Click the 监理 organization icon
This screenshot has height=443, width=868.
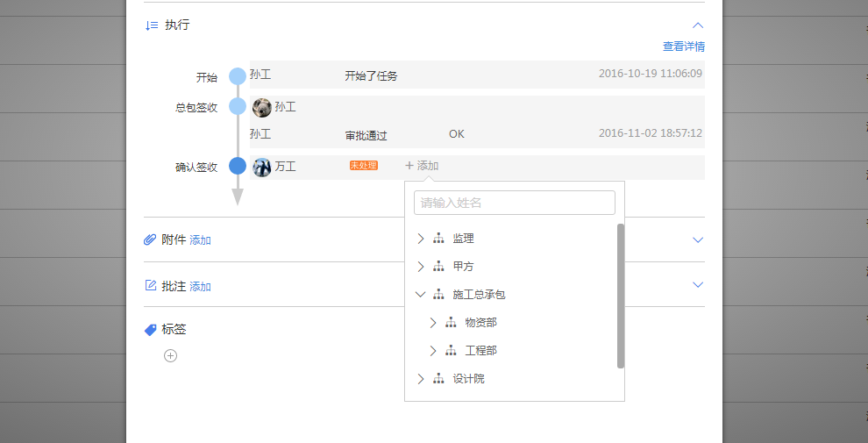tap(438, 239)
